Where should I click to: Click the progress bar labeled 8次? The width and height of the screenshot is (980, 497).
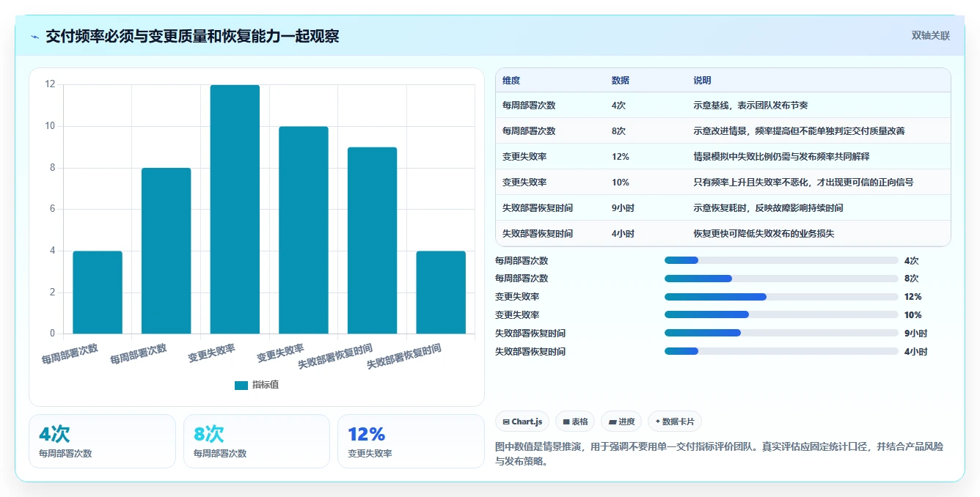(781, 279)
